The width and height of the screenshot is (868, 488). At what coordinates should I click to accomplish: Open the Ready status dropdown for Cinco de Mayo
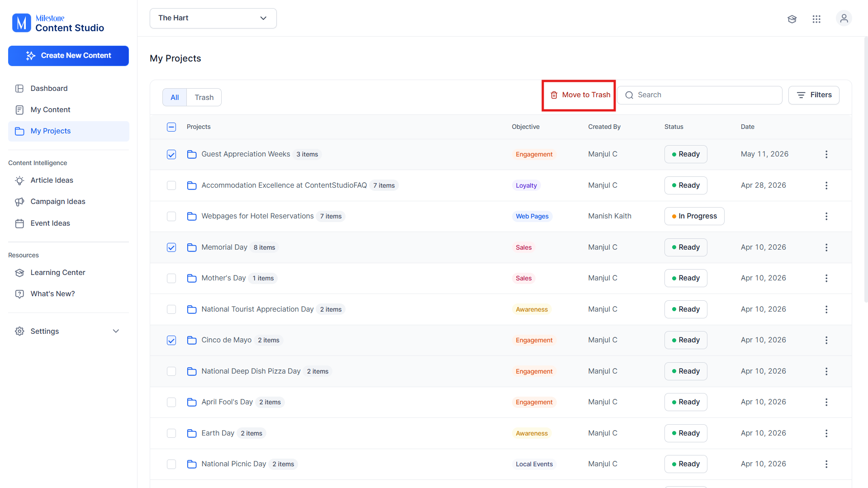pyautogui.click(x=686, y=340)
